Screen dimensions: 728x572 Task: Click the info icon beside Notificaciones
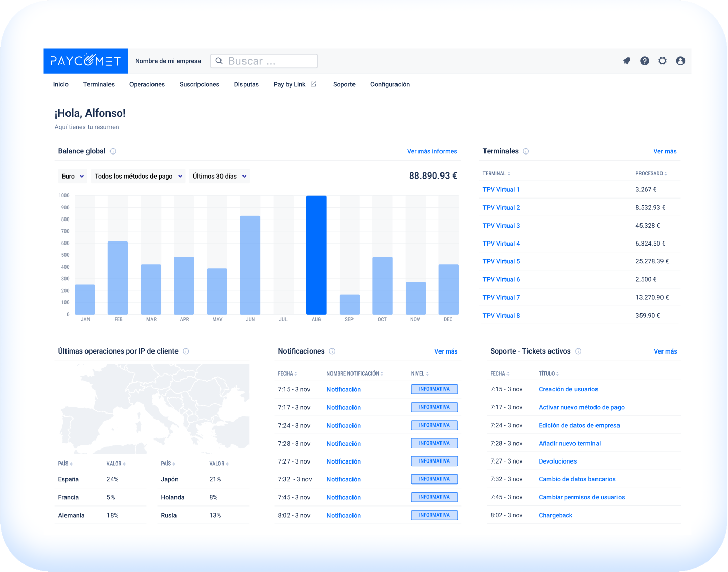tap(332, 351)
